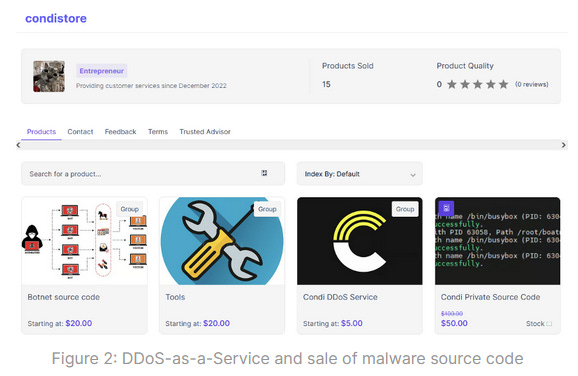Click the fifth rating star

[504, 84]
